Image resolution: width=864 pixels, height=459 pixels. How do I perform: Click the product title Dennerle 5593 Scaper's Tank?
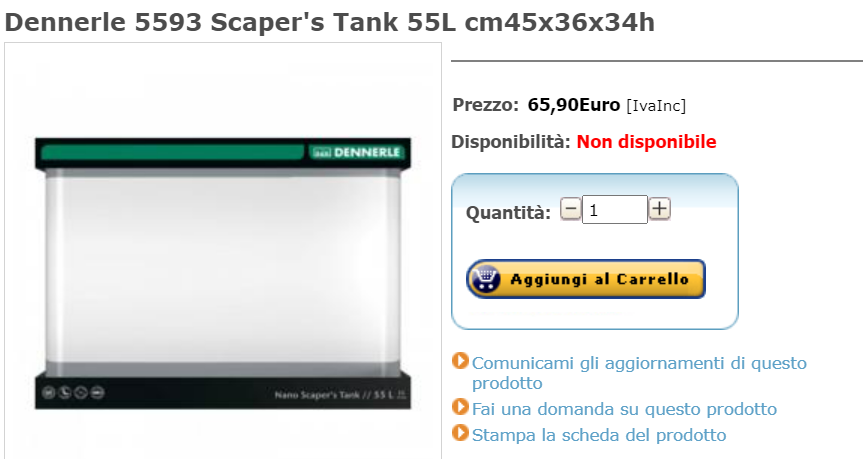330,23
